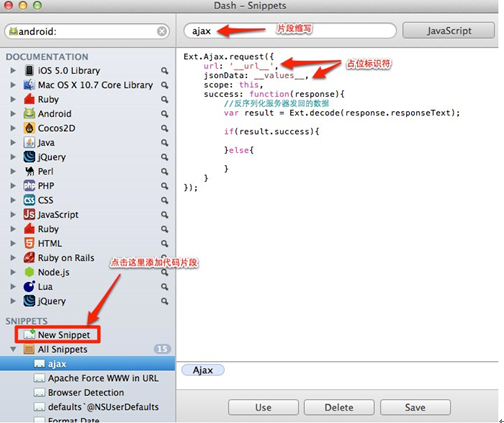Click the ajax abbreviation field
504x423 pixels.
290,31
